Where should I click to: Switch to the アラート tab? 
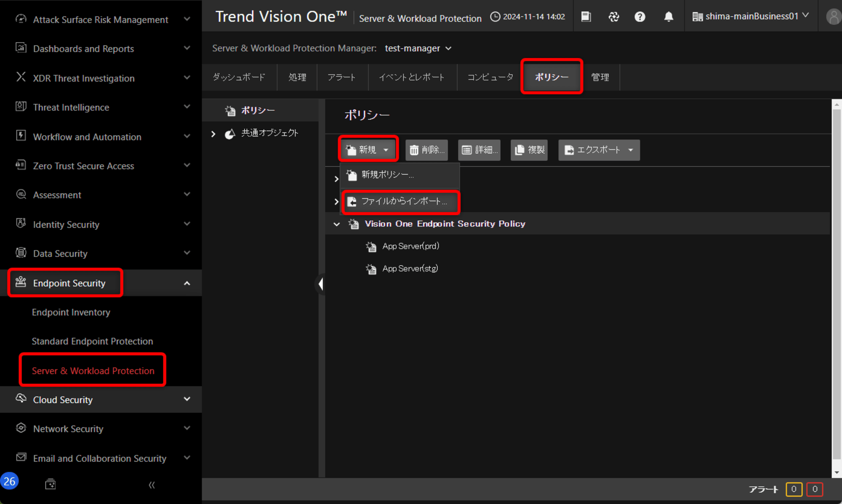pyautogui.click(x=342, y=77)
